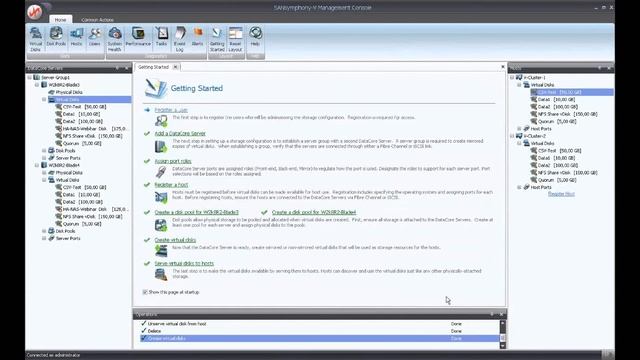
Task: Open the Assign port roles link
Action: (x=173, y=161)
